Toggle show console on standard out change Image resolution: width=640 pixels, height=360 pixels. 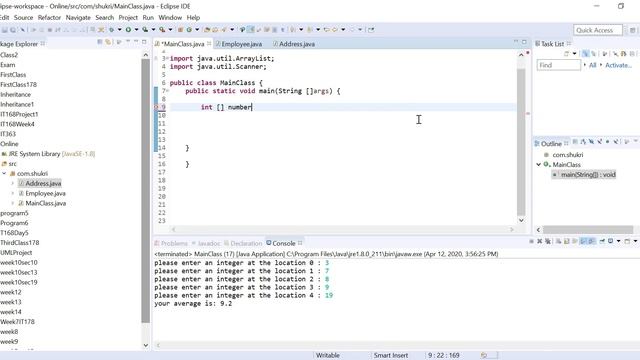click(583, 241)
